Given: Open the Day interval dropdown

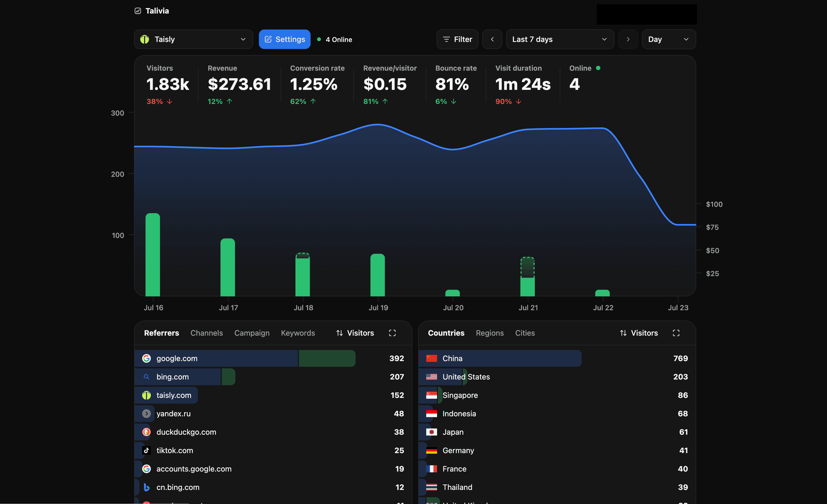Looking at the screenshot, I should click(669, 39).
